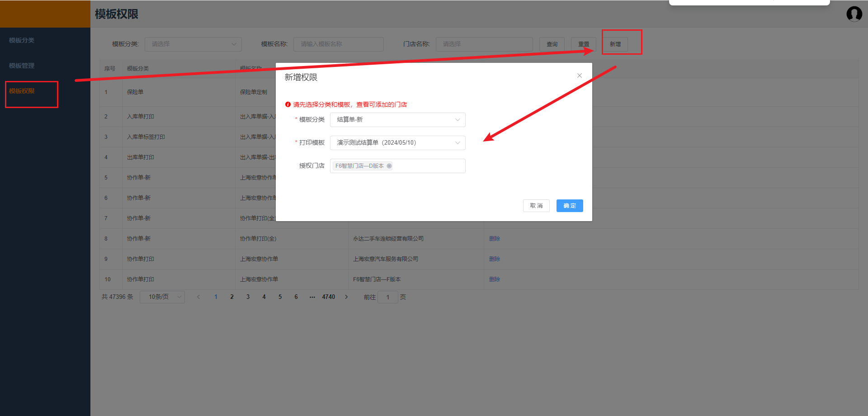Image resolution: width=868 pixels, height=416 pixels.
Task: Go to the previous page arrow
Action: click(x=198, y=297)
